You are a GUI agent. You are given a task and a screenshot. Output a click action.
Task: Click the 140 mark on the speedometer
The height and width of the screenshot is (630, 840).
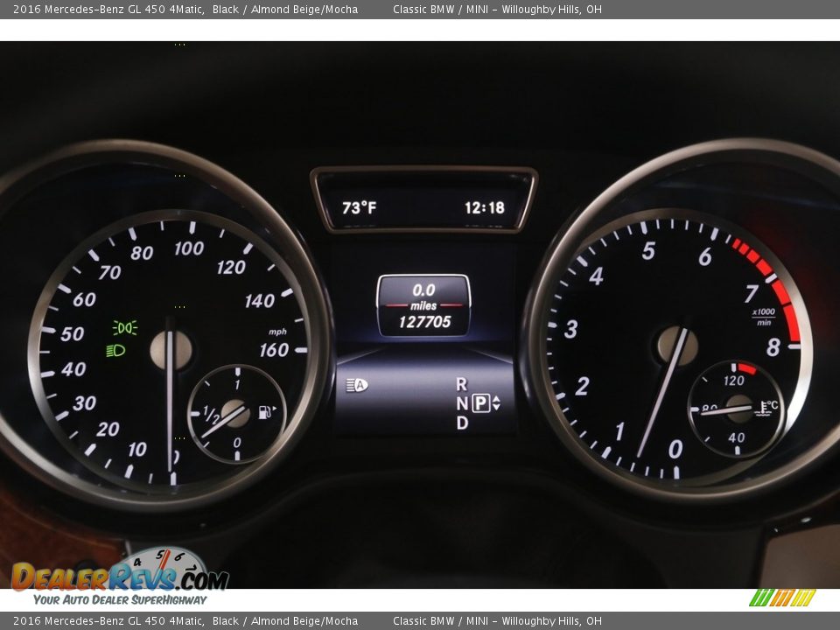tap(259, 301)
